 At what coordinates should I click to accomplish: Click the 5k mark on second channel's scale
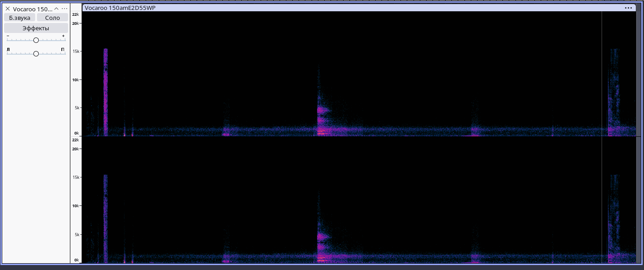coord(77,235)
